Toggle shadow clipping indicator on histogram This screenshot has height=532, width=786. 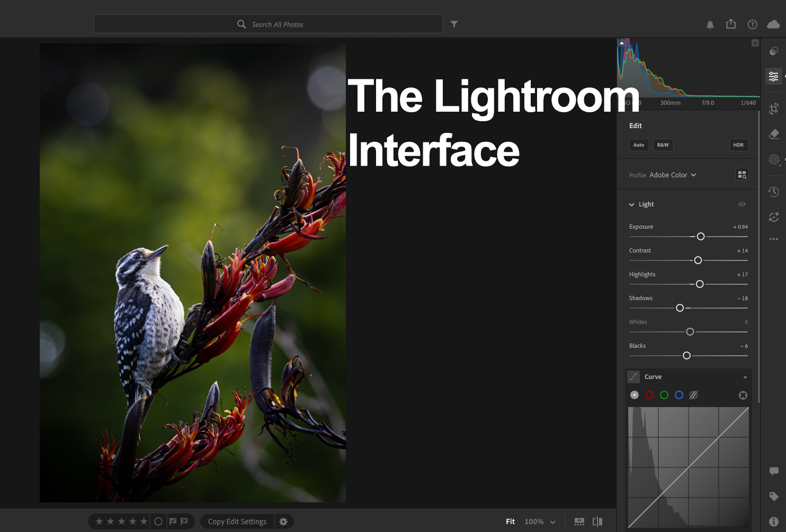[x=622, y=42]
